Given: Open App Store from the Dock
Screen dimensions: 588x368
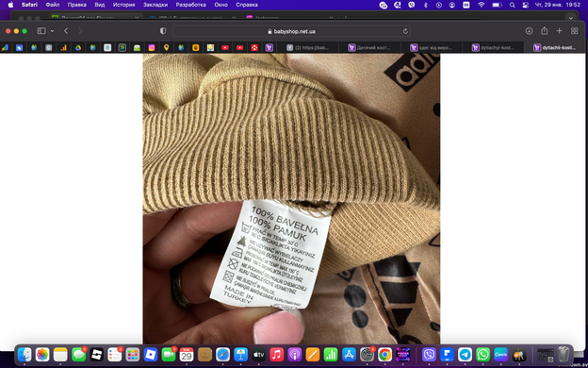Looking at the screenshot, I should click(x=349, y=354).
